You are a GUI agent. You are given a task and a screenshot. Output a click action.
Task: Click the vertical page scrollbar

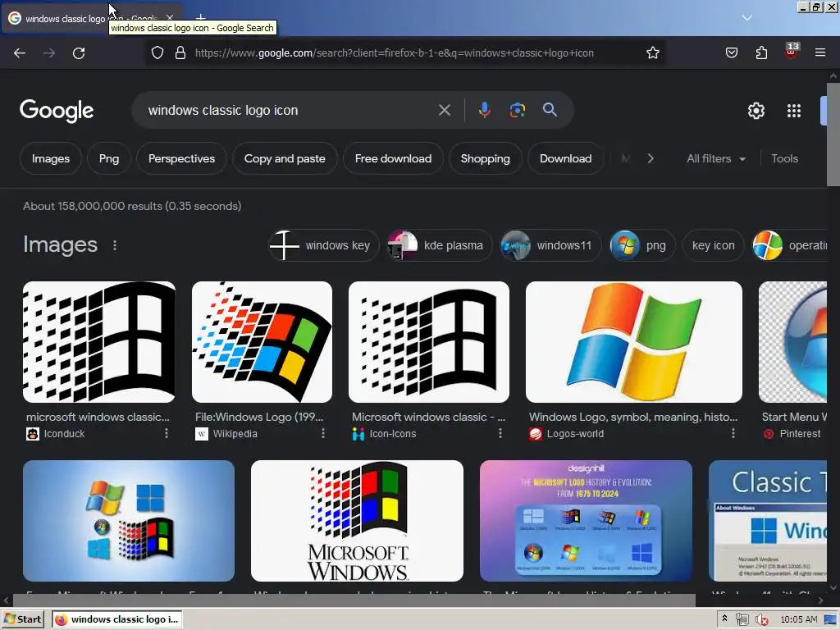pos(833,134)
